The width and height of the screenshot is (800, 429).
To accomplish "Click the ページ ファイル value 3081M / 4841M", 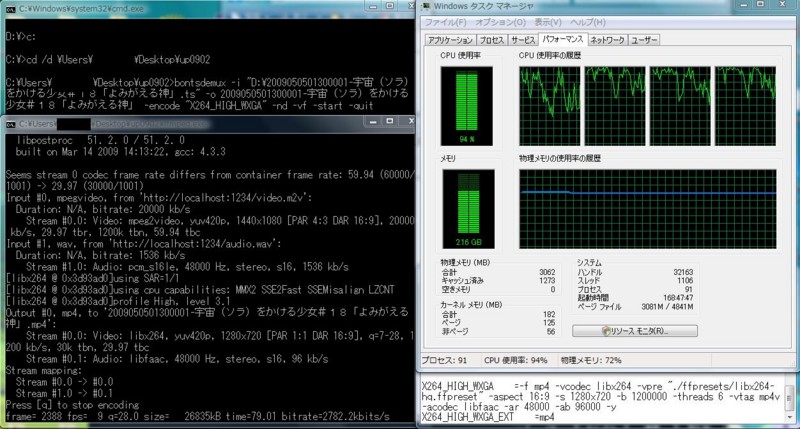I will [667, 307].
